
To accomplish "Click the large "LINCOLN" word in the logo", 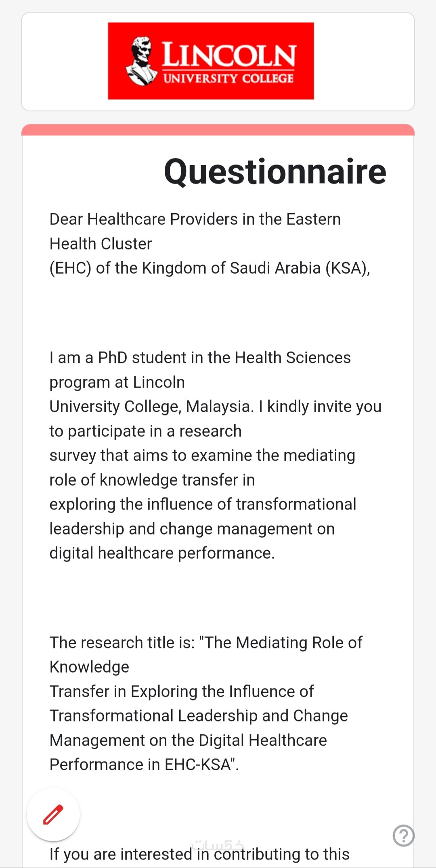I will [229, 55].
